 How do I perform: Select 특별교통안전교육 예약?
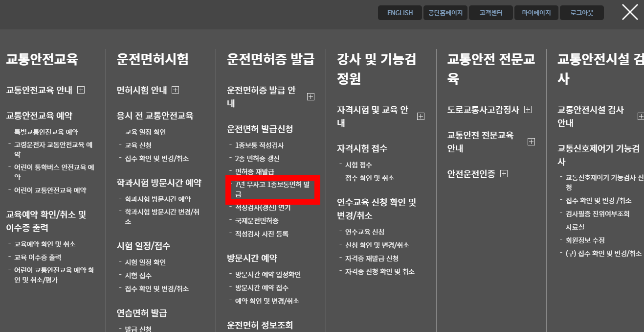46,132
